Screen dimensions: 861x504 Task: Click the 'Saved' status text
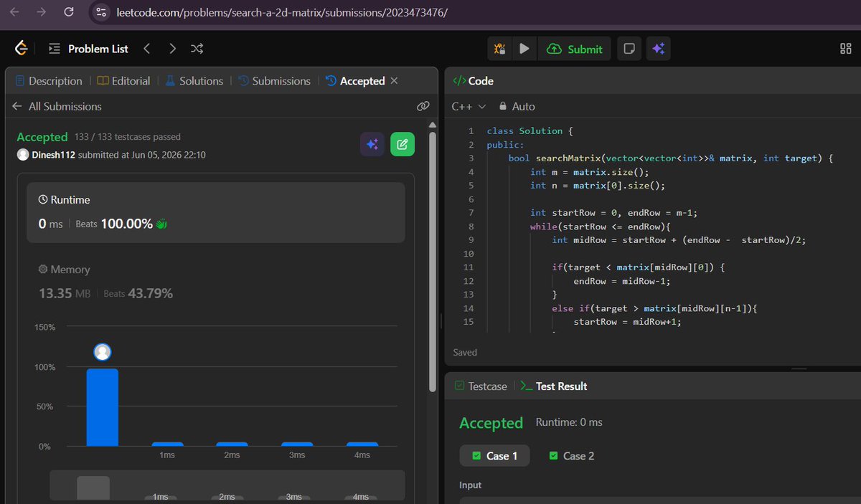465,352
